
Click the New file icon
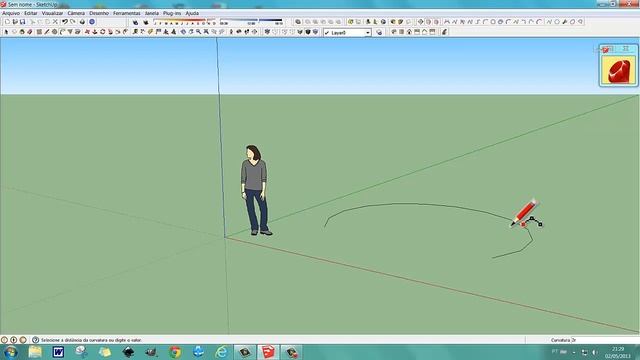click(x=7, y=22)
